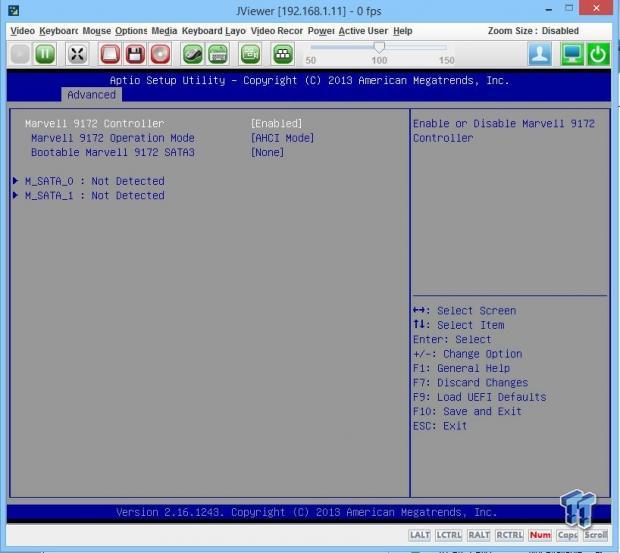The image size is (620, 553).
Task: Expand the M_SATA_1 arrow
Action: coord(15,195)
